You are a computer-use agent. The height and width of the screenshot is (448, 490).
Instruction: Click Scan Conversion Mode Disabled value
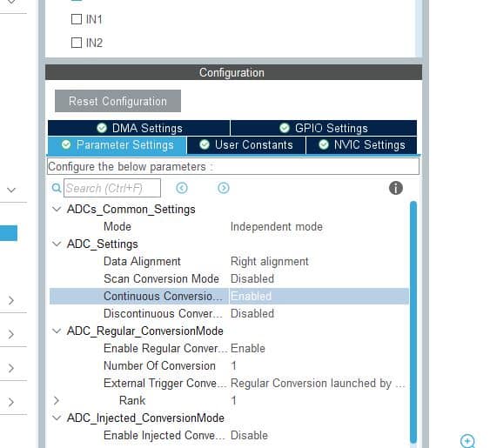(252, 278)
